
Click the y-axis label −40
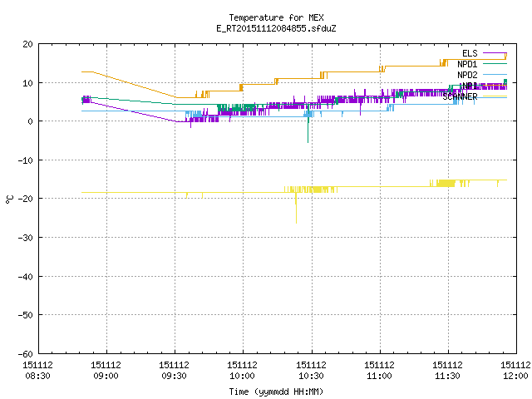25,277
